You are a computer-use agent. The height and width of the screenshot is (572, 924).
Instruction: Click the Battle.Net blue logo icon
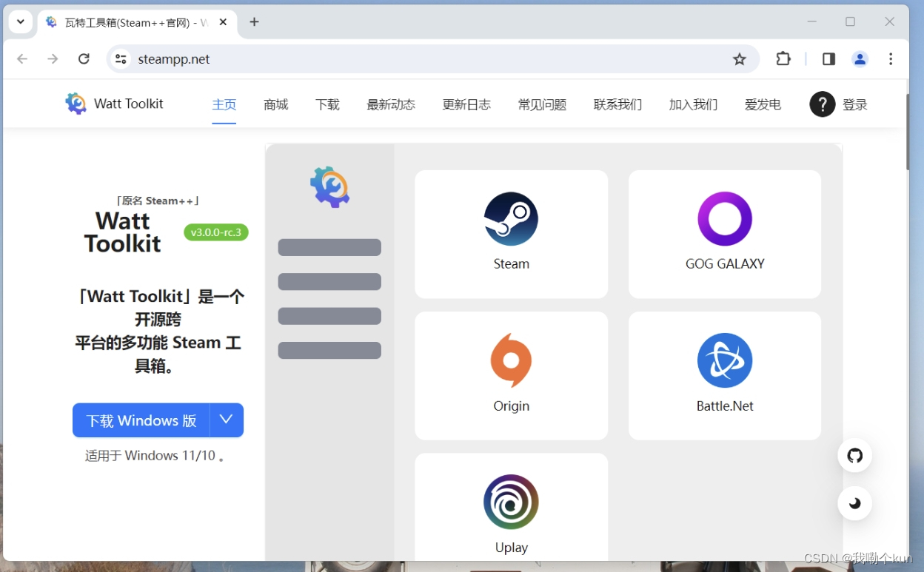[x=725, y=360]
